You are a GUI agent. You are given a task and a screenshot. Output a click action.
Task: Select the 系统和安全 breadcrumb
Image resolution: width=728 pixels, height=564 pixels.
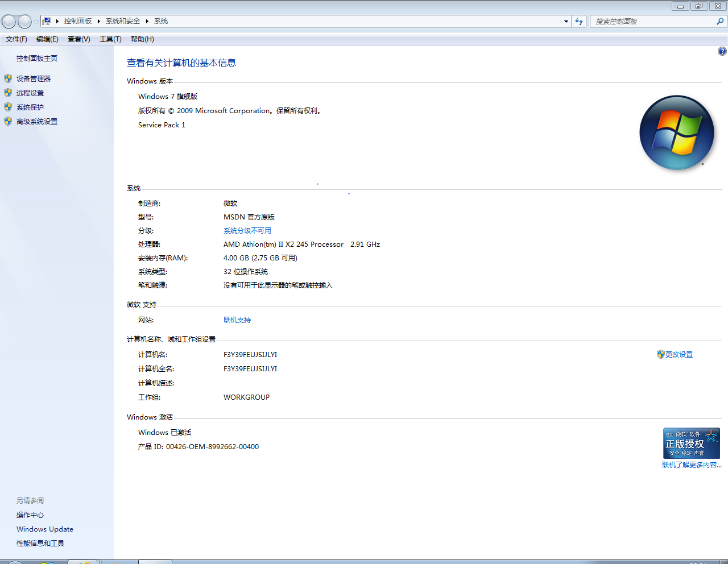pos(123,21)
